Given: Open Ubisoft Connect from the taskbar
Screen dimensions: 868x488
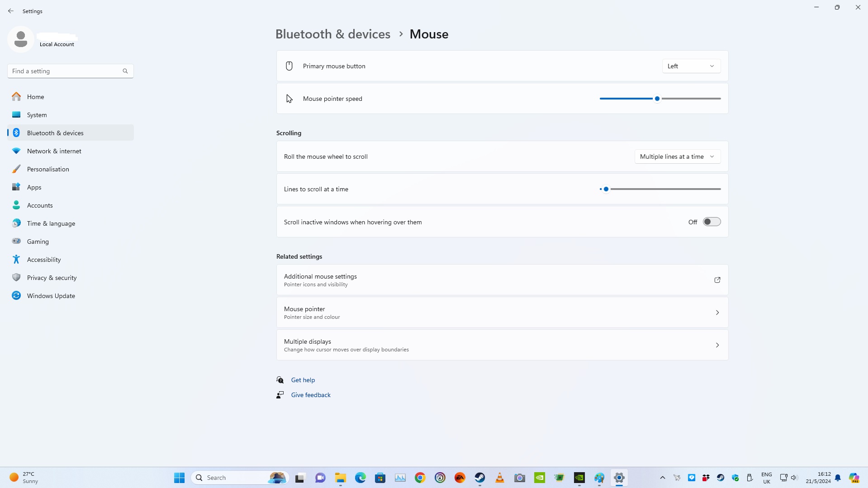Looking at the screenshot, I should point(440,478).
